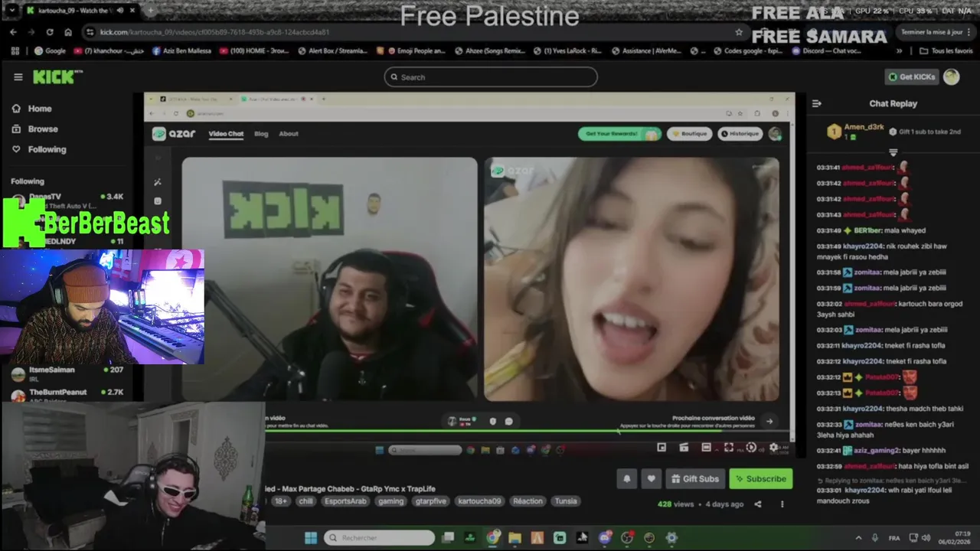Click the Gift Subs button
The width and height of the screenshot is (980, 551).
tap(694, 479)
